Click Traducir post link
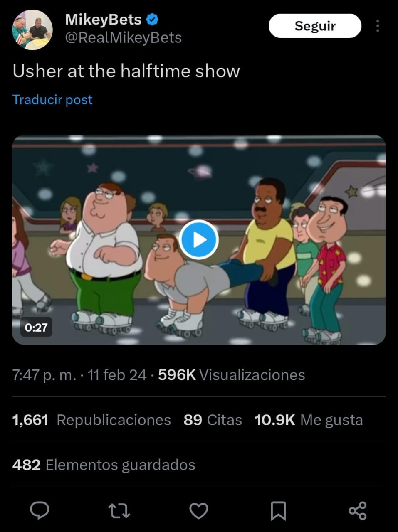The image size is (398, 532). (52, 100)
